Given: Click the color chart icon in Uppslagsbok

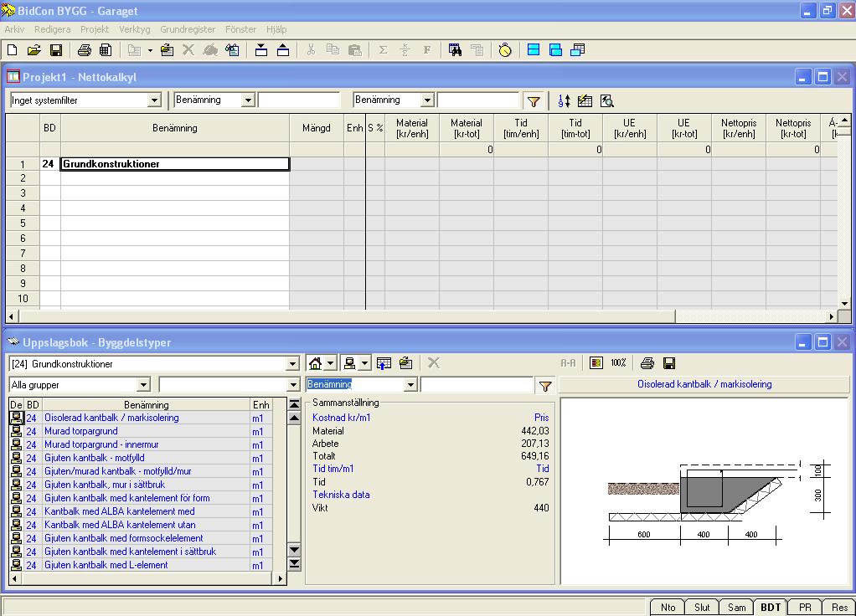Looking at the screenshot, I should [x=596, y=363].
